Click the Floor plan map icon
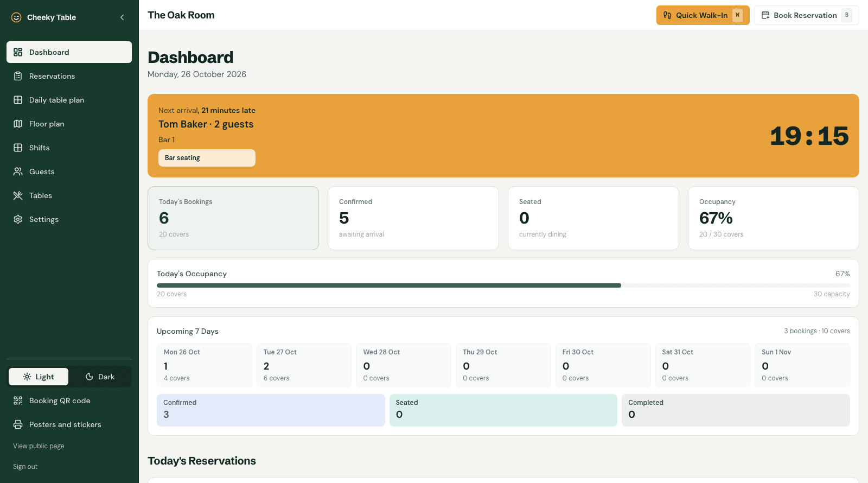Screen dimensions: 868x483 point(18,124)
